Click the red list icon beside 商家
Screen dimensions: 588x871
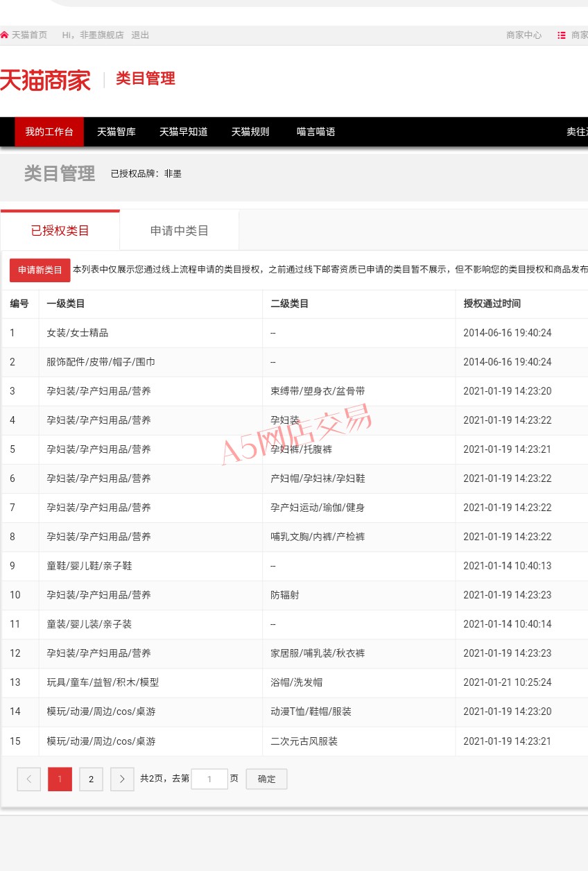click(x=562, y=35)
